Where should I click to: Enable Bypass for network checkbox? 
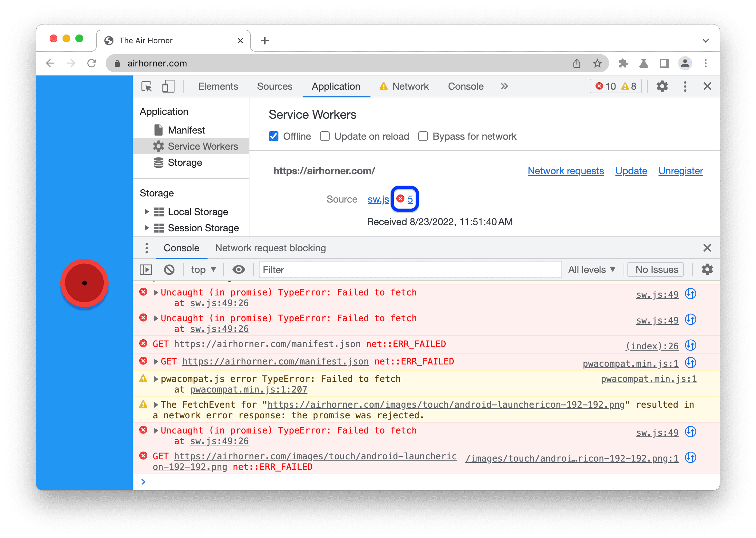click(423, 136)
